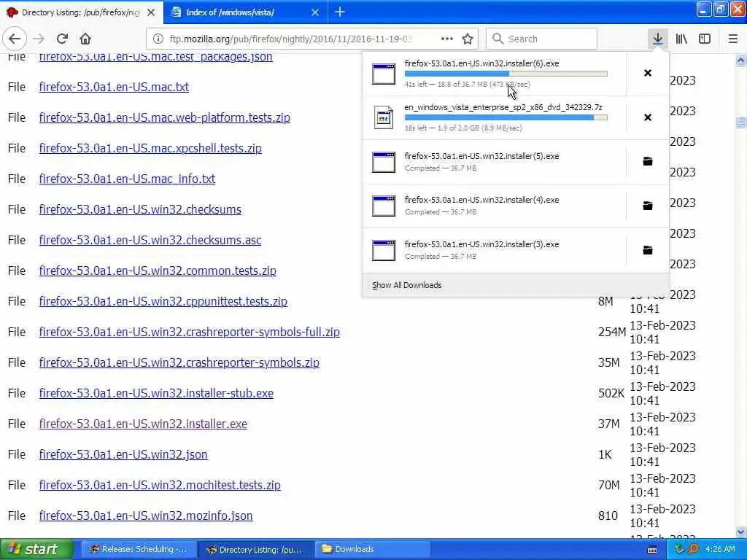Open win32.checksums link

140,209
